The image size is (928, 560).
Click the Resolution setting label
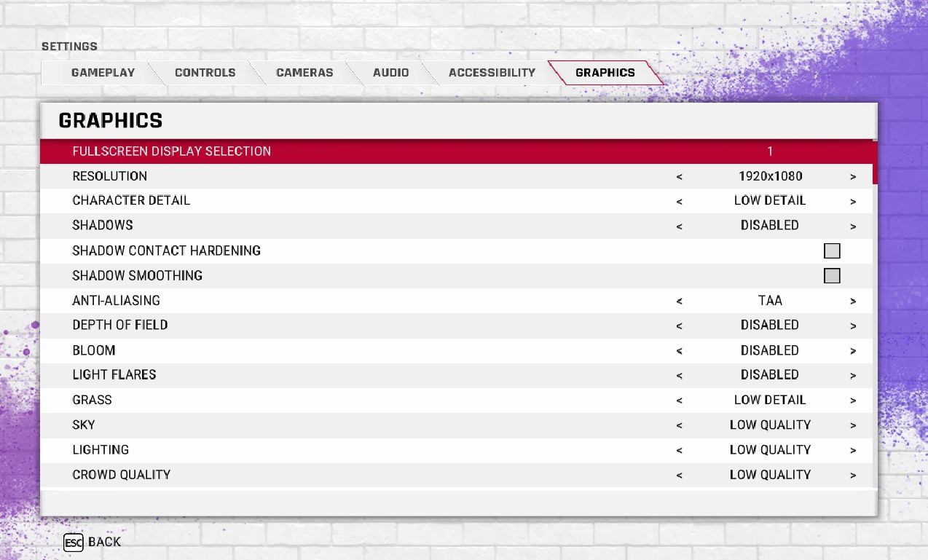click(110, 176)
